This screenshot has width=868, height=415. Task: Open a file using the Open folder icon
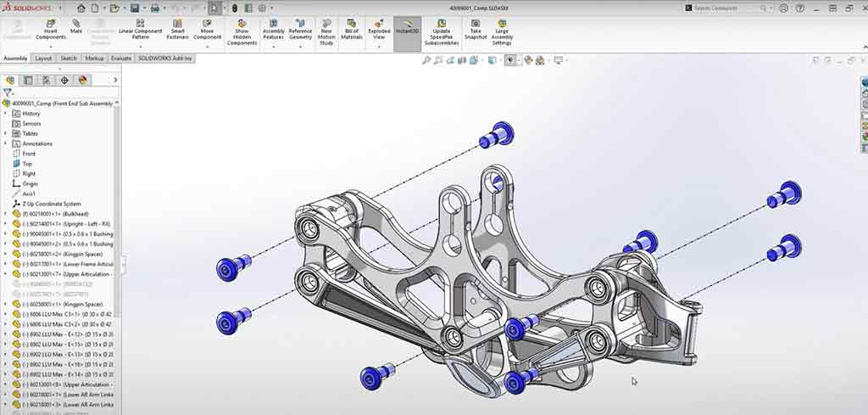pos(114,8)
